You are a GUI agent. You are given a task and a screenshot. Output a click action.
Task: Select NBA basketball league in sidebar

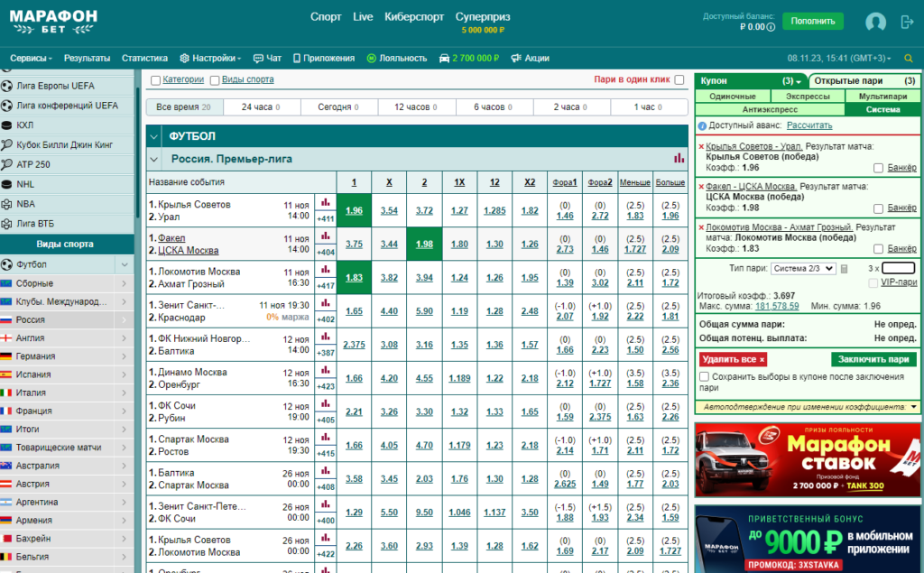coord(67,204)
